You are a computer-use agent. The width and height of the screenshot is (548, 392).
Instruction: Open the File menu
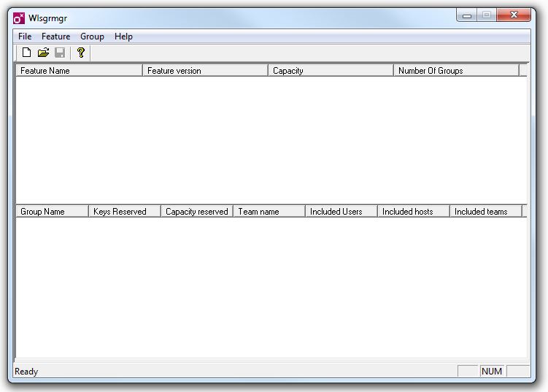(x=25, y=36)
